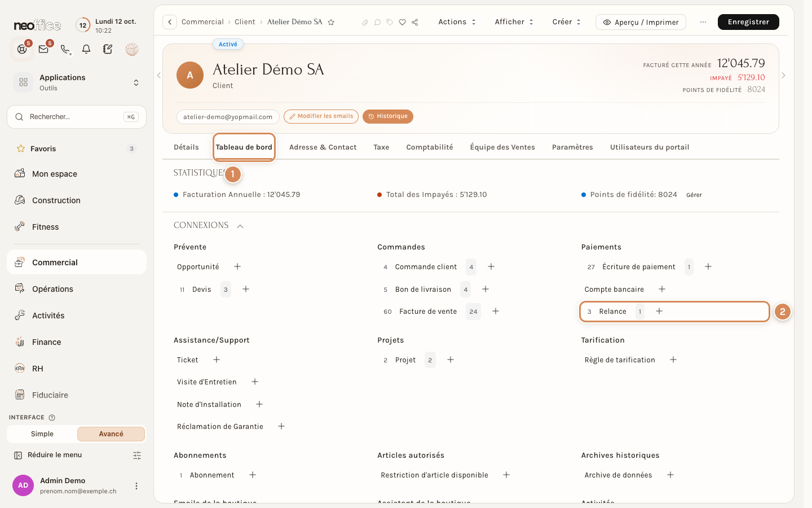The height and width of the screenshot is (508, 812).
Task: Add a new Commande client with plus
Action: pos(491,266)
